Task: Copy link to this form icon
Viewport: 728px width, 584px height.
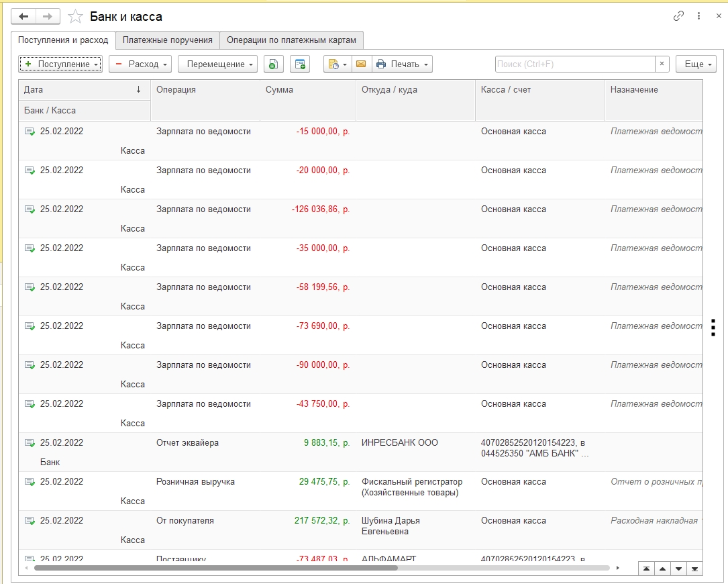Action: point(678,16)
